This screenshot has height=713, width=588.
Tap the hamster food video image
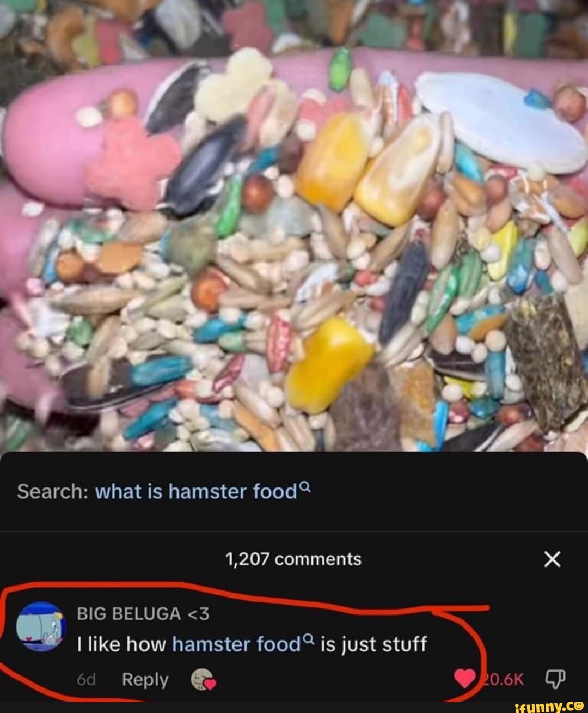294,226
